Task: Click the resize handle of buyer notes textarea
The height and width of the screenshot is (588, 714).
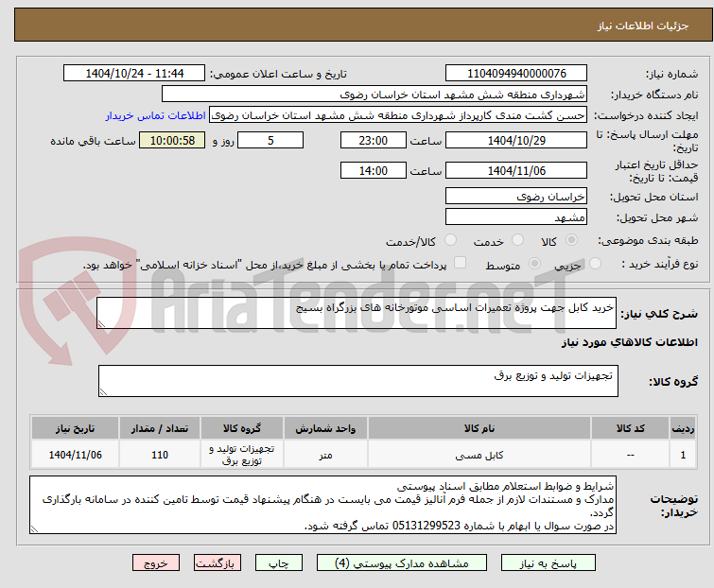Action: (34, 528)
